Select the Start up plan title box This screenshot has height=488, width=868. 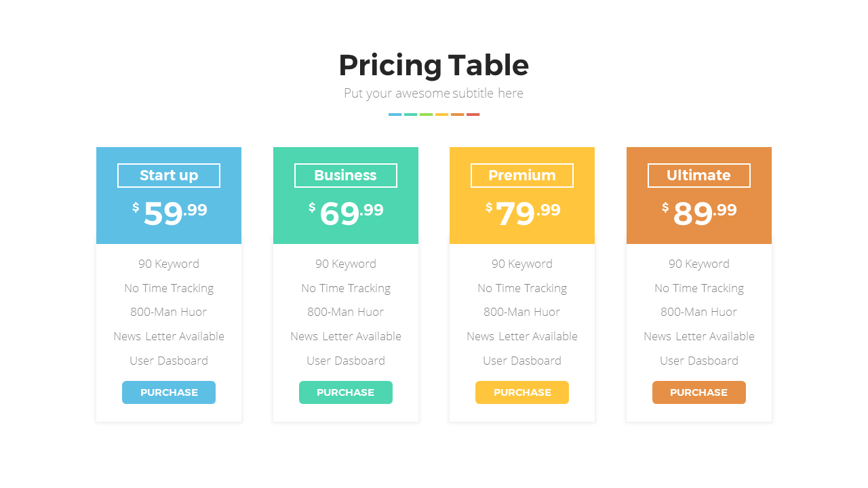coord(169,176)
